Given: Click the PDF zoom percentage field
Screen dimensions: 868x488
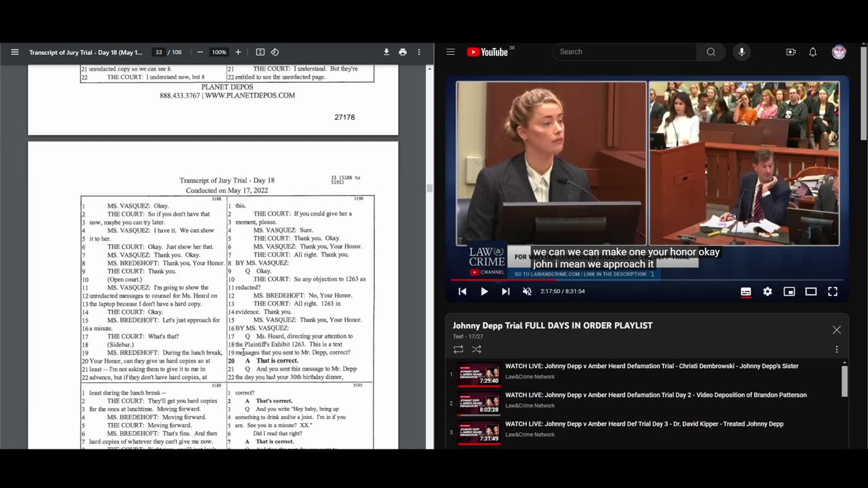Looking at the screenshot, I should coord(218,52).
